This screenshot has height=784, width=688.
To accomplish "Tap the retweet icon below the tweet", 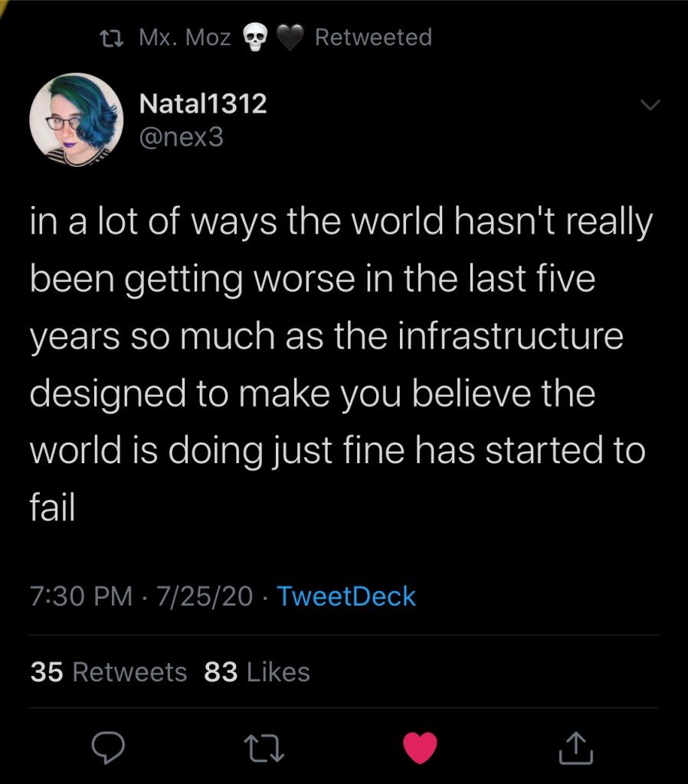I will [264, 747].
